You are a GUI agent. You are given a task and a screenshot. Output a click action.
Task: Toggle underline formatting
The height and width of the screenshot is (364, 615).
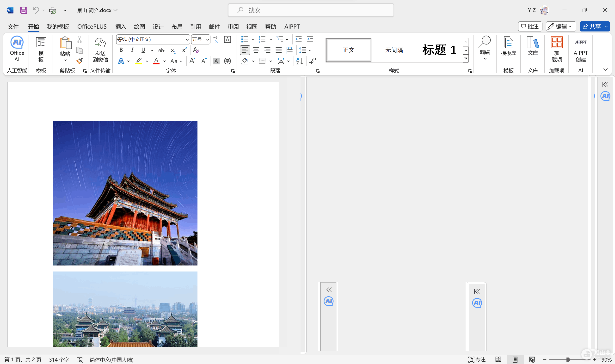click(143, 50)
